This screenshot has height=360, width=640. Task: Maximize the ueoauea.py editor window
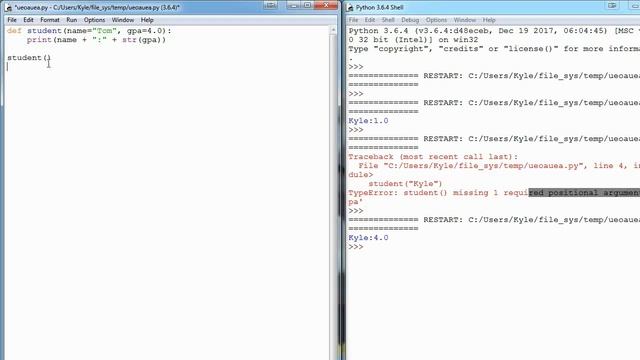tap(307, 5)
